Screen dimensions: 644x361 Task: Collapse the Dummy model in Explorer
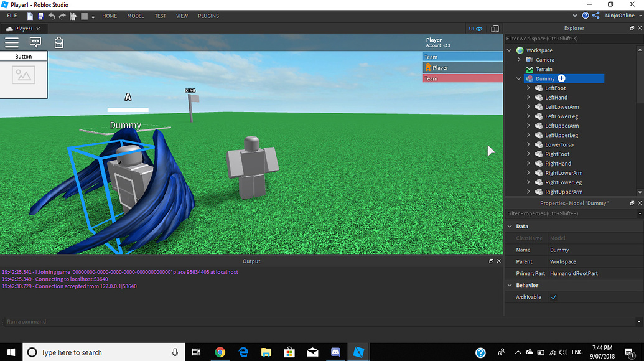518,78
